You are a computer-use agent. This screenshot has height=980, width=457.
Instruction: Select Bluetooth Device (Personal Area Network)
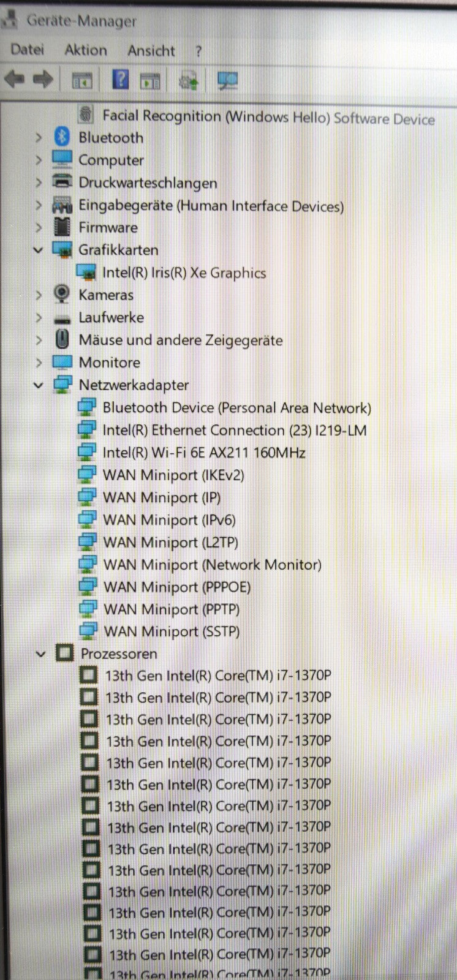point(237,407)
